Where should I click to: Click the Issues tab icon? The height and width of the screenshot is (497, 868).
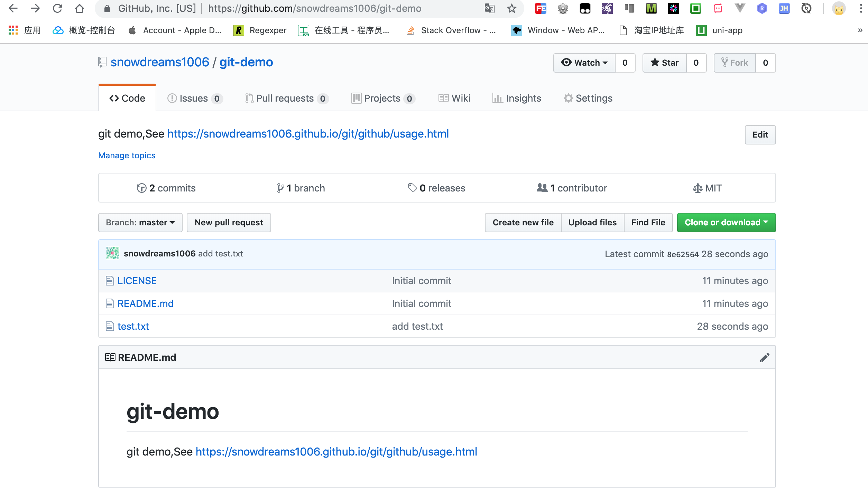(x=172, y=98)
